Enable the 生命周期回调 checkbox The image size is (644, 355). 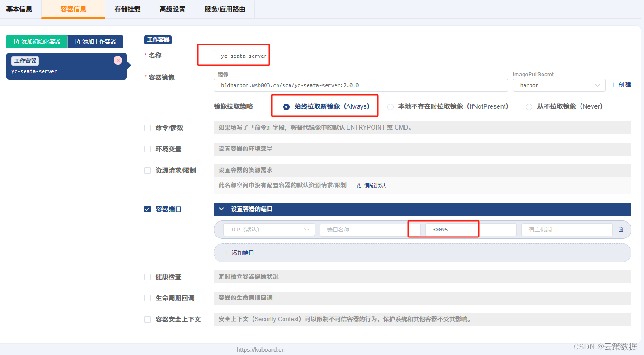147,298
